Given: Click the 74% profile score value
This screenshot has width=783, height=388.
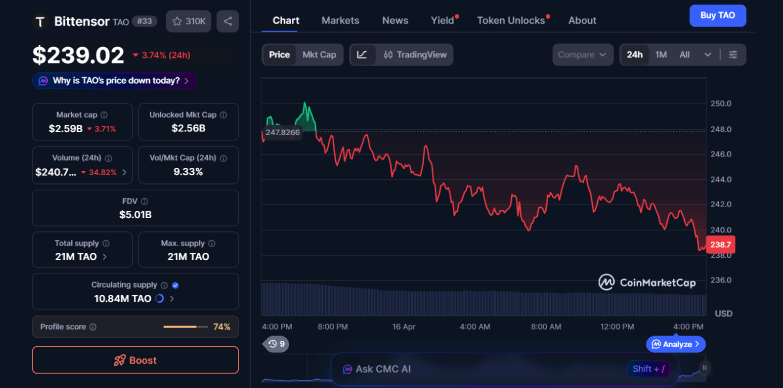Looking at the screenshot, I should click(x=222, y=327).
